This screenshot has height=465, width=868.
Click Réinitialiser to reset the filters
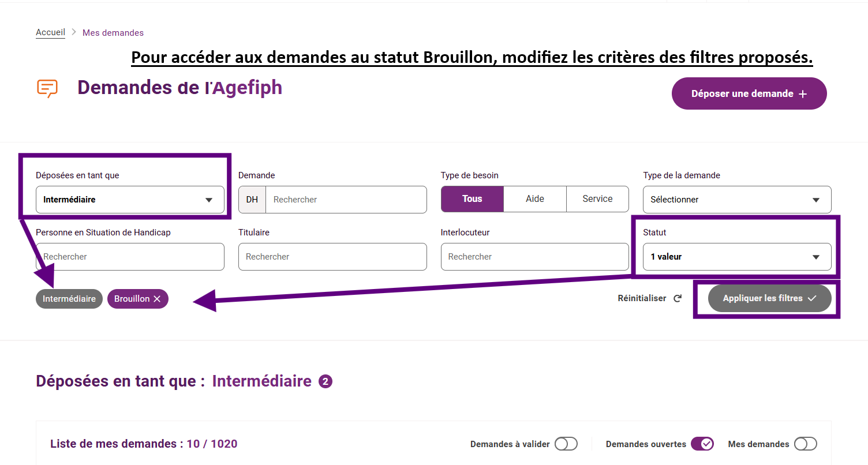click(650, 298)
